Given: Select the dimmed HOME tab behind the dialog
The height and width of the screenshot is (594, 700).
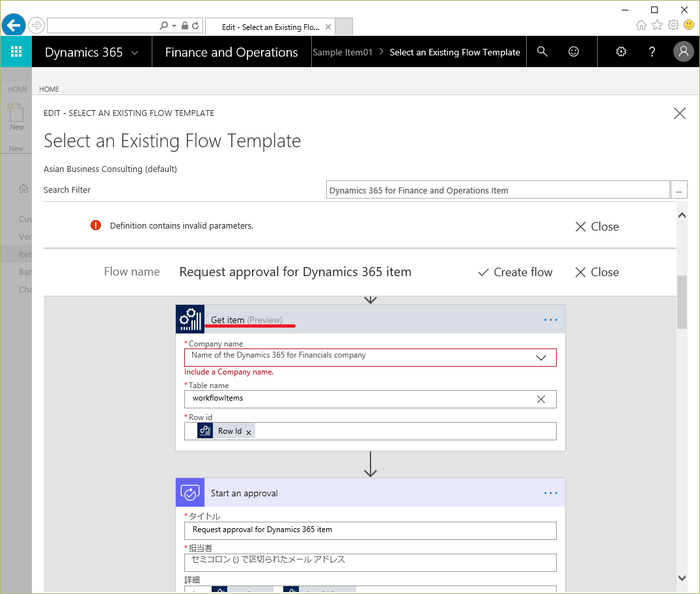Looking at the screenshot, I should tap(18, 89).
